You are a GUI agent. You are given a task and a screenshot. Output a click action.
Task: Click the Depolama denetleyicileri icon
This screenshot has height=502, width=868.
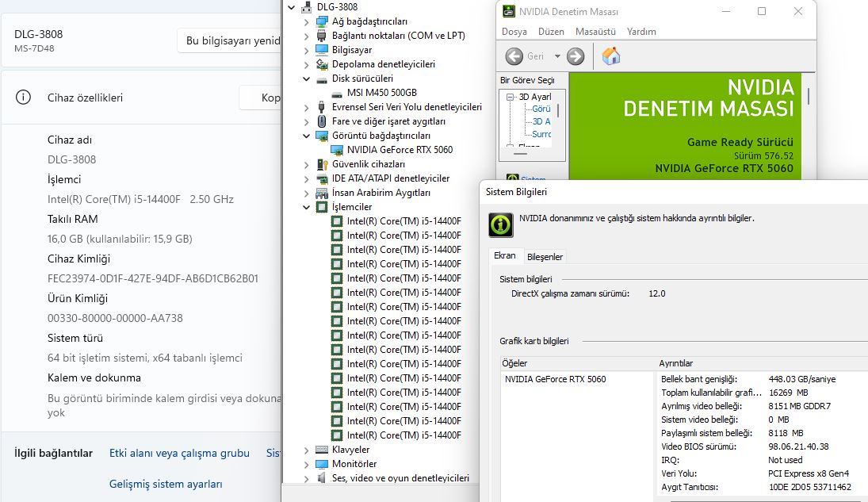pos(322,63)
